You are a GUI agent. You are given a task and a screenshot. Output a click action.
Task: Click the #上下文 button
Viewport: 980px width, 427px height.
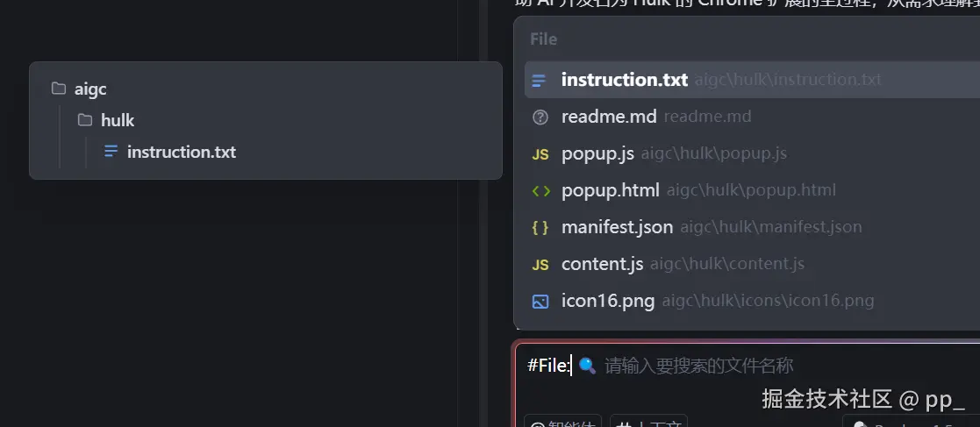648,422
